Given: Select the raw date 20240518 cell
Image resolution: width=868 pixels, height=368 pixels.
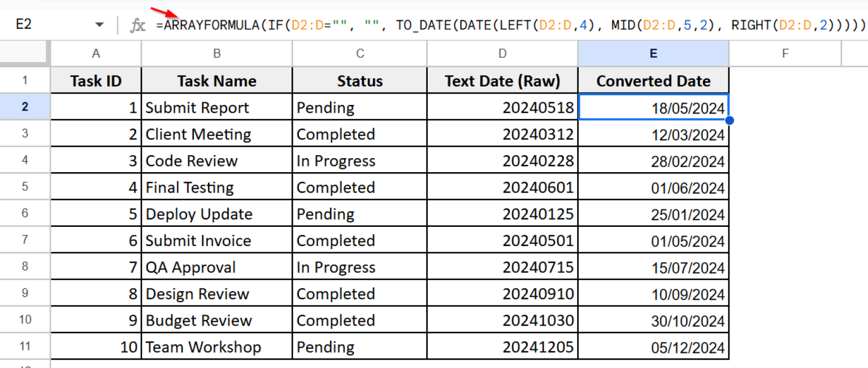Looking at the screenshot, I should pos(502,107).
